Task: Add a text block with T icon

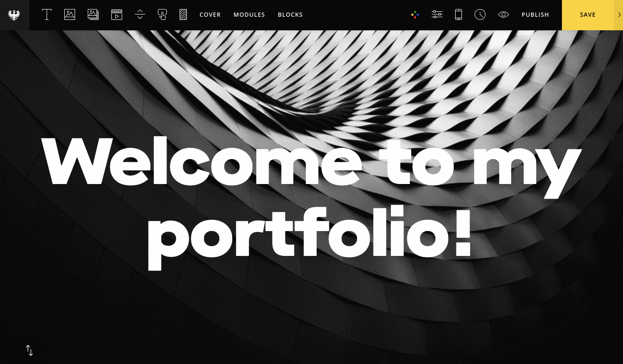Action: [x=47, y=14]
